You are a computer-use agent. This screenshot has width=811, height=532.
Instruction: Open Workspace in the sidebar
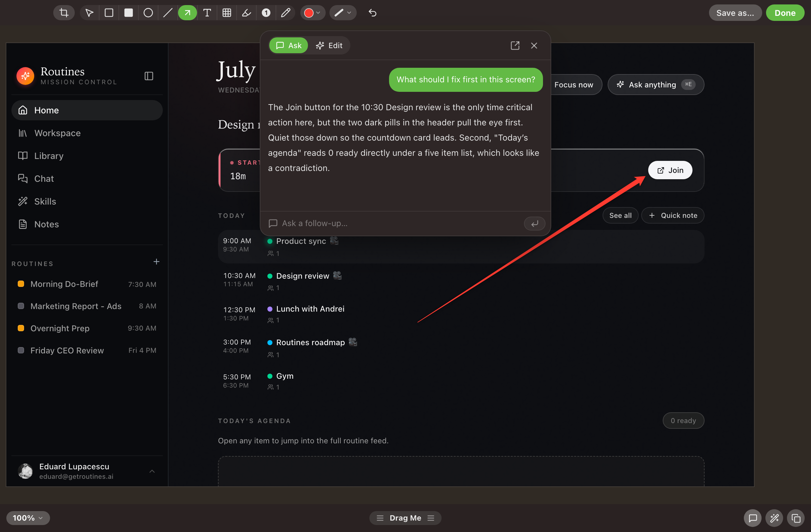point(87,133)
